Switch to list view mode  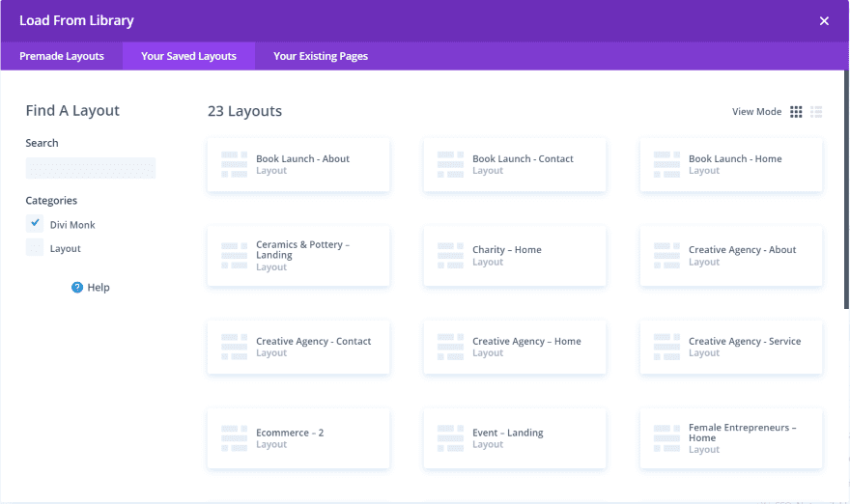point(816,112)
